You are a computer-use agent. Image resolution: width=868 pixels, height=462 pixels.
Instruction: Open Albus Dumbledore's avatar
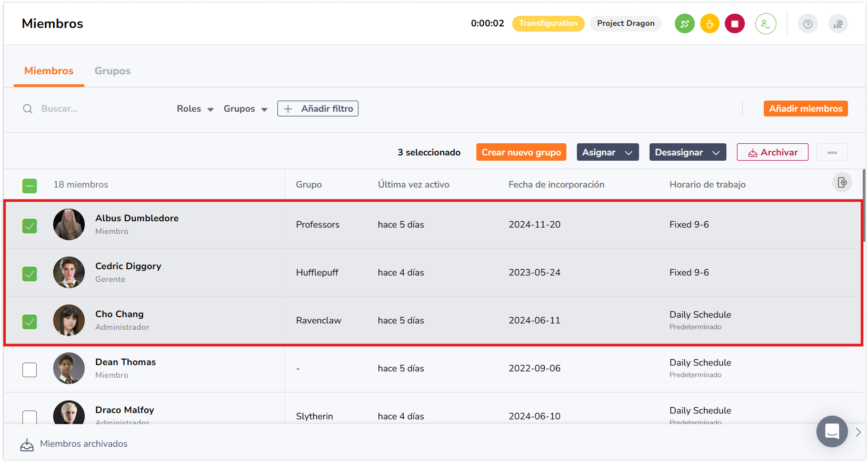69,224
